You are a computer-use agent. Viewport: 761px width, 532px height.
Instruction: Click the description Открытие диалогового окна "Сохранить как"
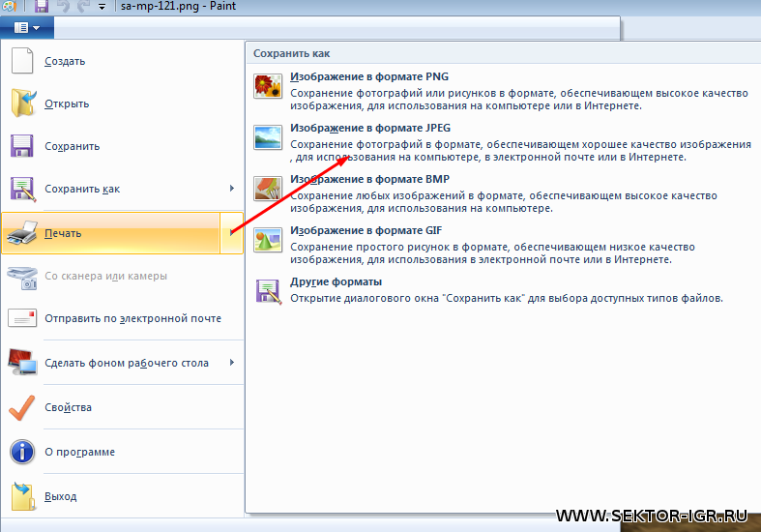507,298
